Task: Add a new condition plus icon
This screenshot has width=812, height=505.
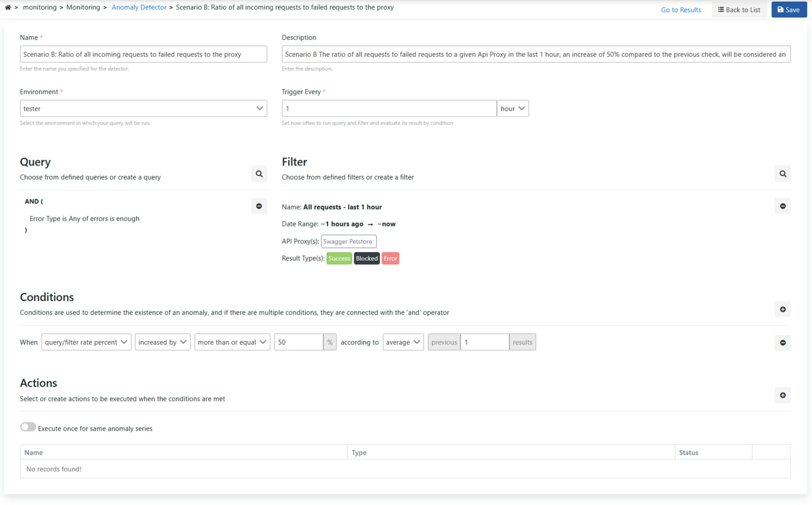Action: pos(783,309)
